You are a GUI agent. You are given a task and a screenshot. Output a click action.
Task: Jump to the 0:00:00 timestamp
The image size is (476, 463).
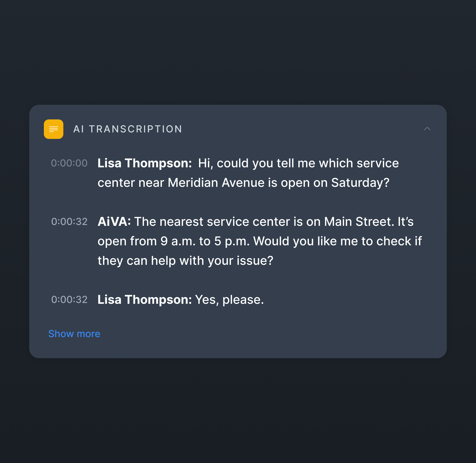69,163
